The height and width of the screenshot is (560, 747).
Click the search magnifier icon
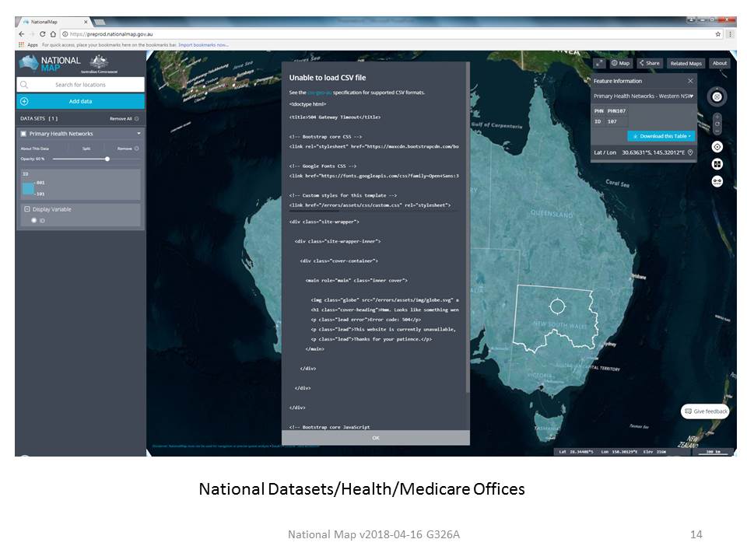pyautogui.click(x=24, y=85)
